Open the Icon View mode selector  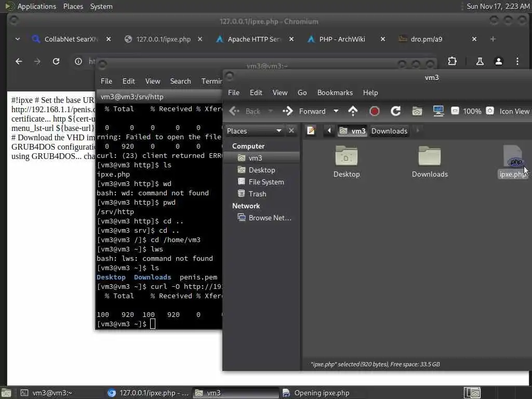[x=514, y=111]
